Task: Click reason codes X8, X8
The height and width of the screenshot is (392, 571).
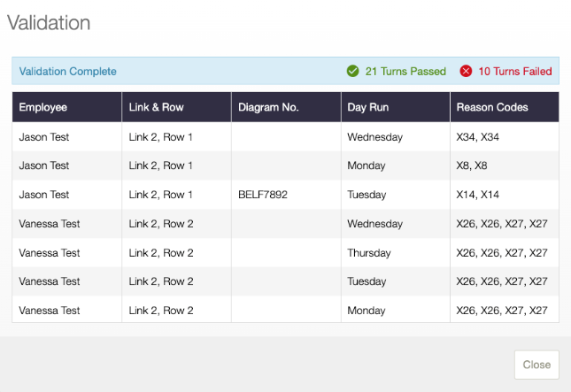Action: pyautogui.click(x=472, y=165)
